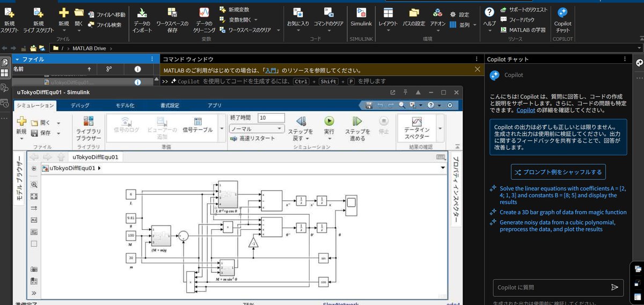Viewport: 644px width, 305px height.
Task: Click the Step Back (ステップを戻す) icon
Action: point(301,121)
